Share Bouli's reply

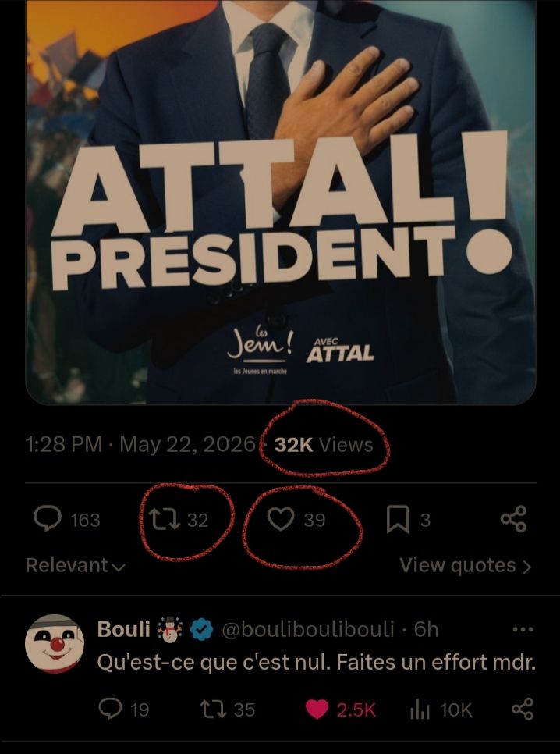(523, 710)
